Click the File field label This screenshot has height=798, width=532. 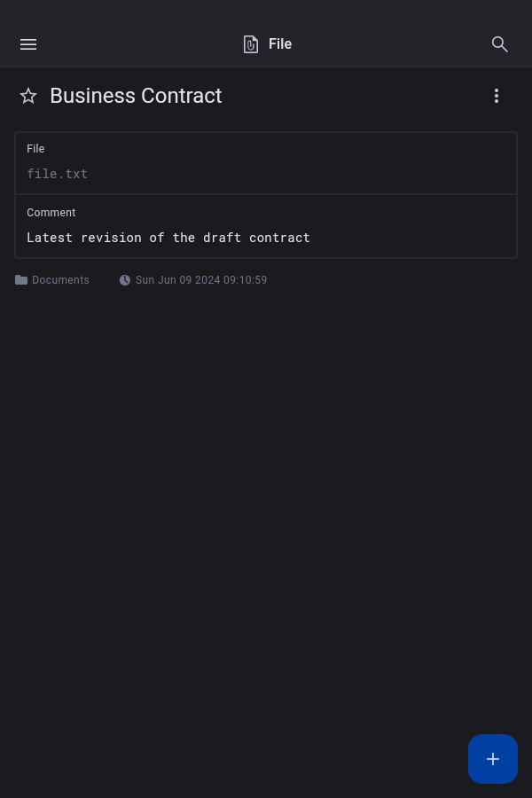point(35,149)
